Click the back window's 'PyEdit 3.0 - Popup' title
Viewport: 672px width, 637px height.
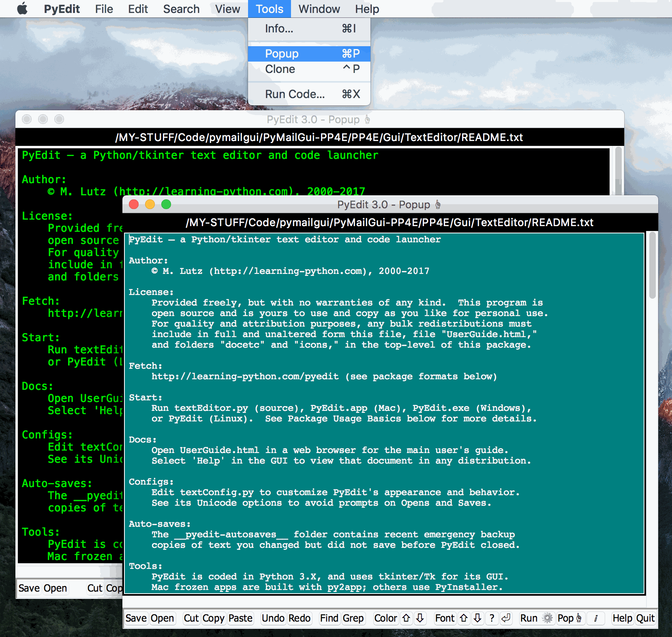318,120
